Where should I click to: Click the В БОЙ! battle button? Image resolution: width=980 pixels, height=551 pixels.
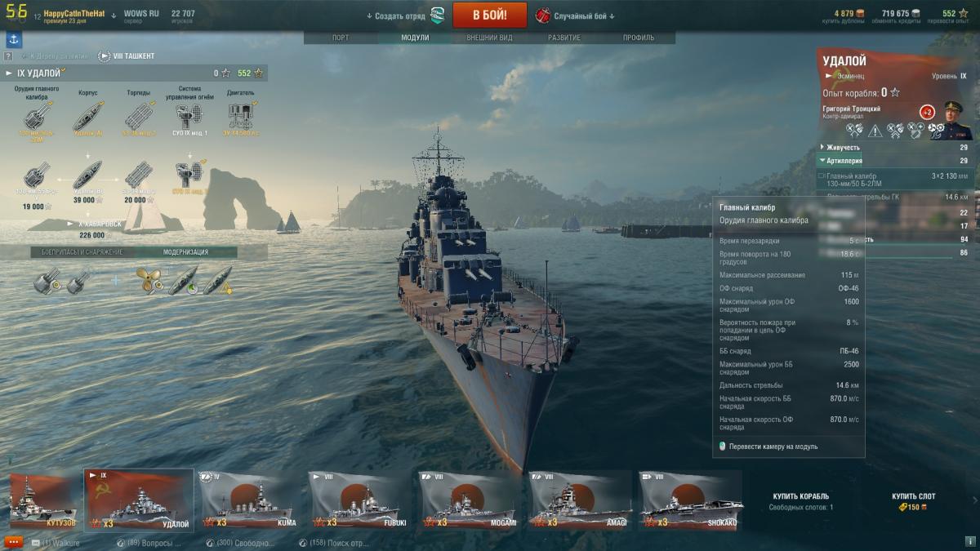click(x=490, y=16)
